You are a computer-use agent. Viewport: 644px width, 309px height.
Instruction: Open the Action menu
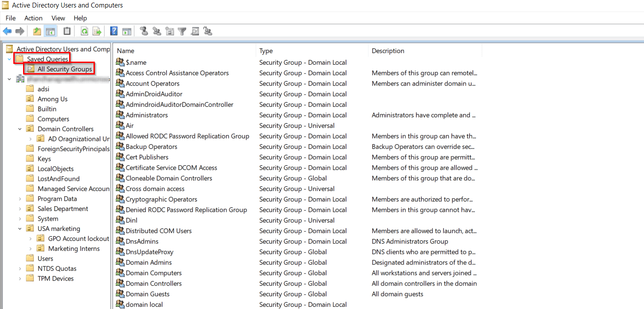point(33,18)
